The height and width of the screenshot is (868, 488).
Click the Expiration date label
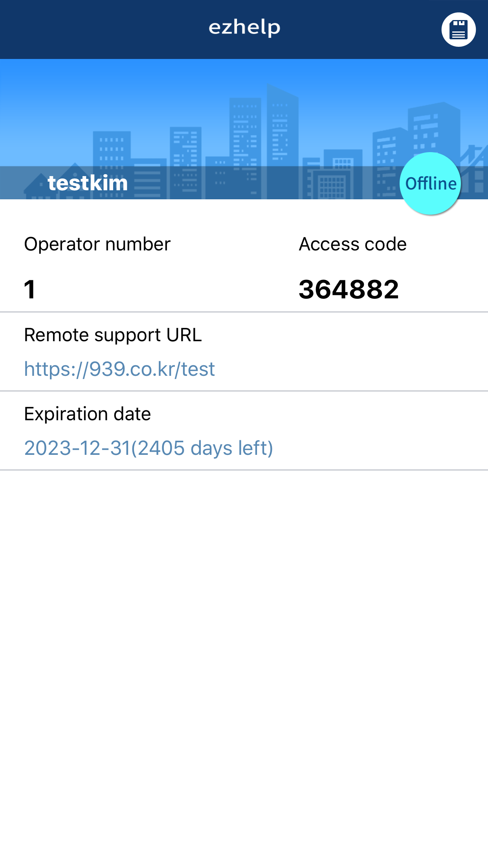pos(88,414)
